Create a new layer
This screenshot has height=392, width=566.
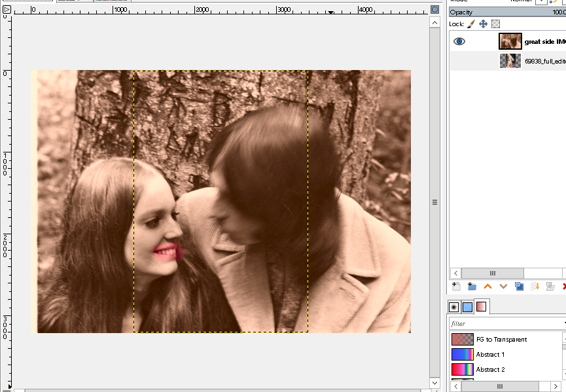pyautogui.click(x=456, y=286)
